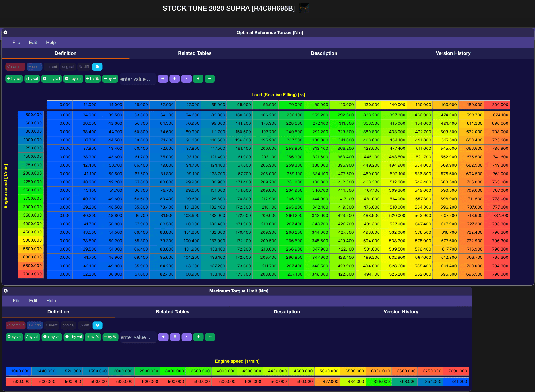Screen dimensions: 535x392
Task: Toggle '% diff' view in Maximum Torque Limit
Action: pos(84,325)
